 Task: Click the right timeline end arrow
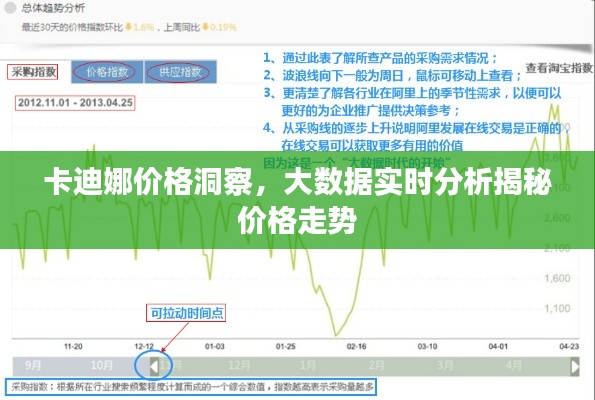click(575, 367)
